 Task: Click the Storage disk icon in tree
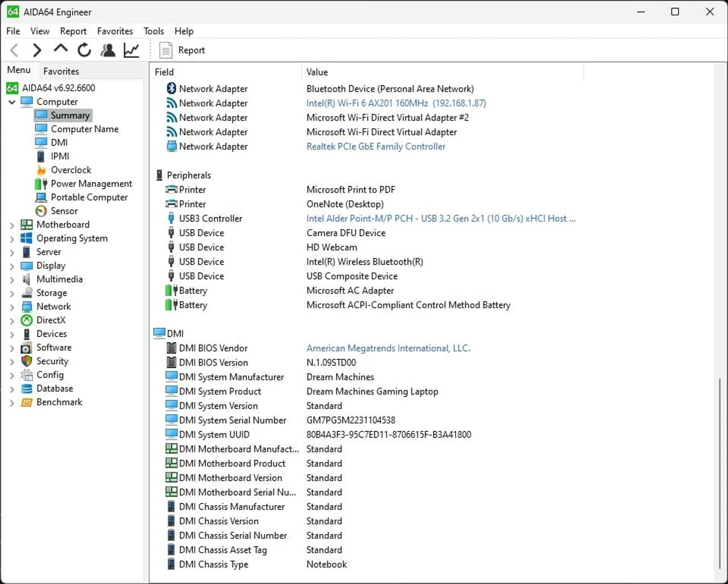click(x=27, y=293)
